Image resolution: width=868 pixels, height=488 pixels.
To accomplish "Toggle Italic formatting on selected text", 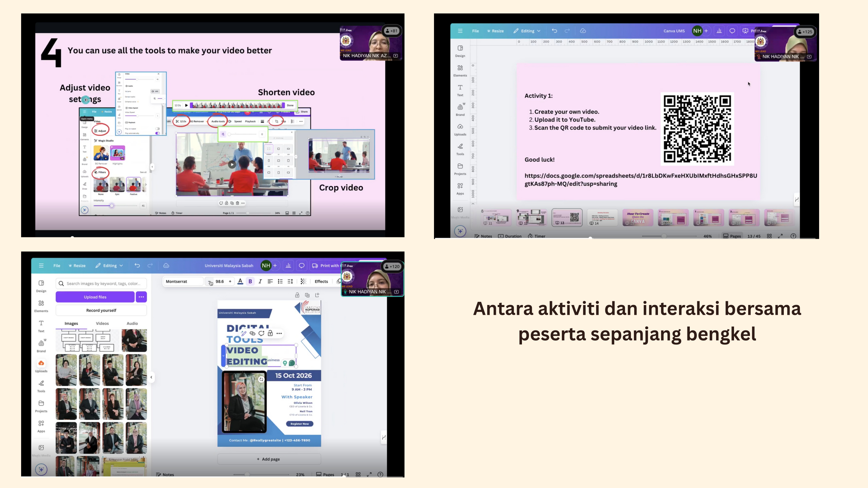I will [260, 281].
